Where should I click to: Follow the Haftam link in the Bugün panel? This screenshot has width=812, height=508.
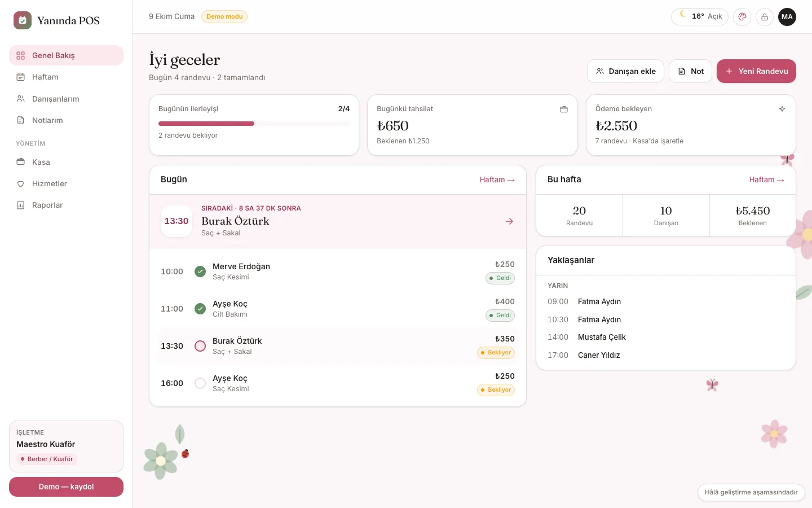point(497,179)
